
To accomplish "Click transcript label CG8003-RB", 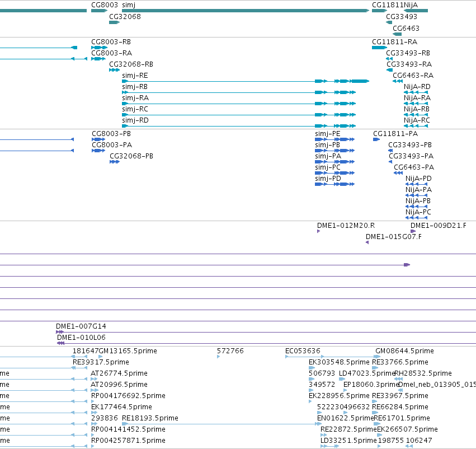I will point(111,41).
